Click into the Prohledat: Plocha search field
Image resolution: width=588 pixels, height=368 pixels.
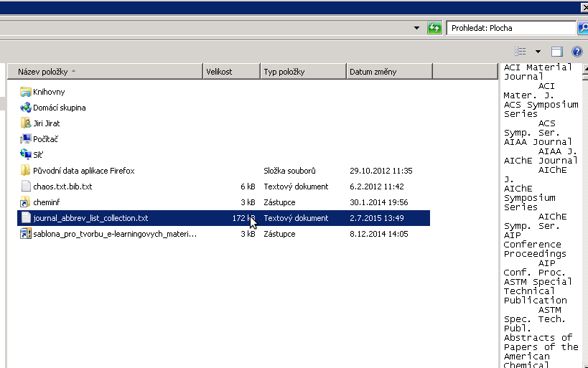click(510, 28)
